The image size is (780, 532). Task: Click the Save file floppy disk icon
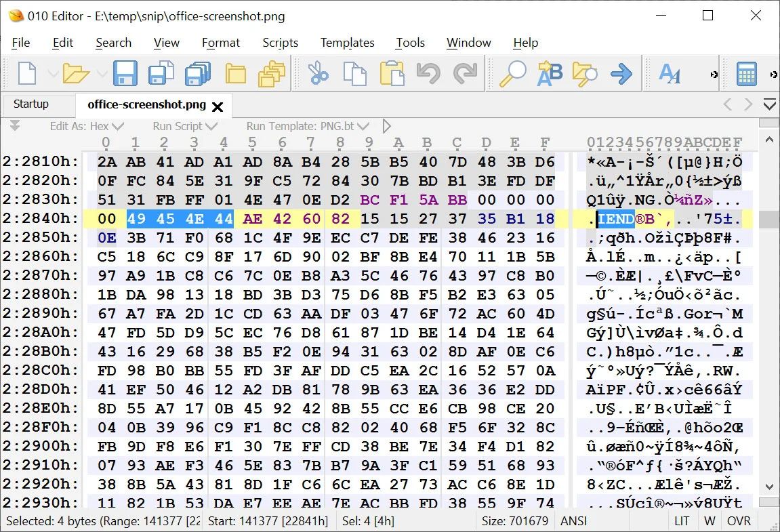[125, 73]
